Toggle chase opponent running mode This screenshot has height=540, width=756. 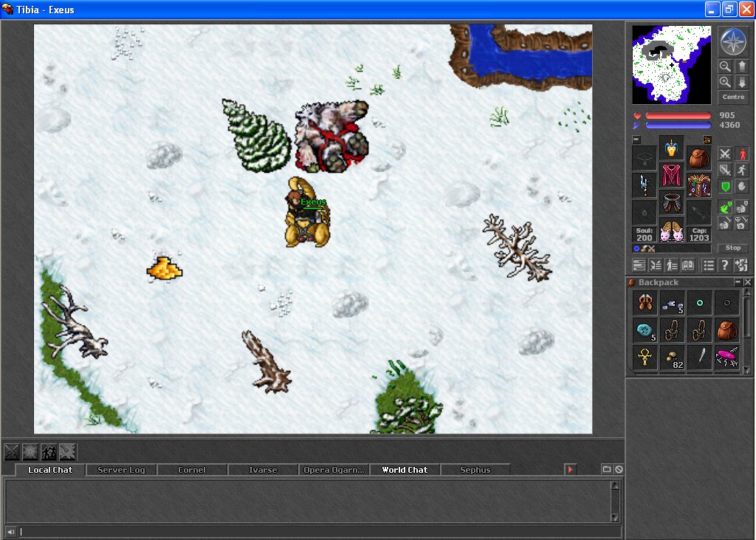[742, 170]
